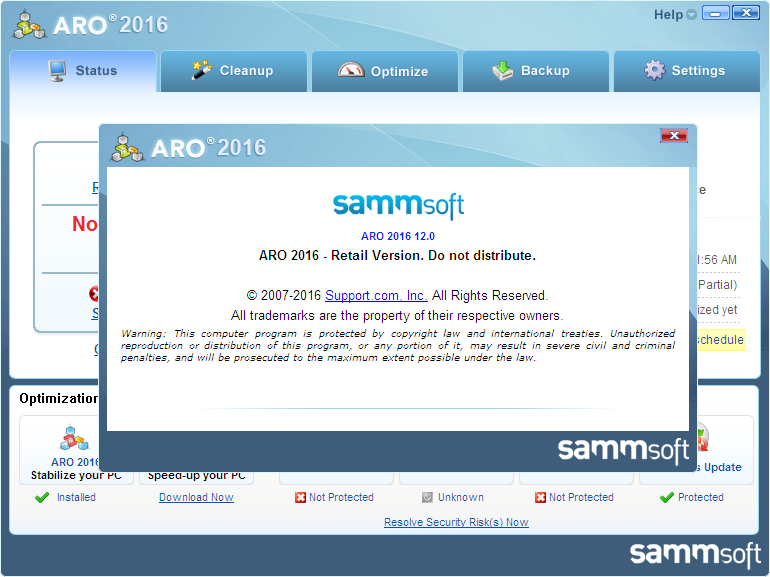Open the Help dropdown menu
770x577 pixels.
click(675, 15)
